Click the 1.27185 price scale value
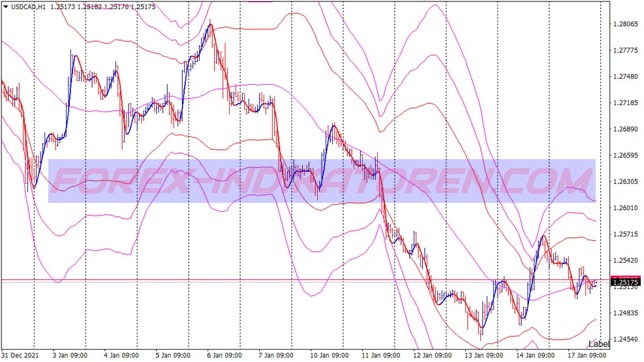This screenshot has height=362, width=644. 626,103
